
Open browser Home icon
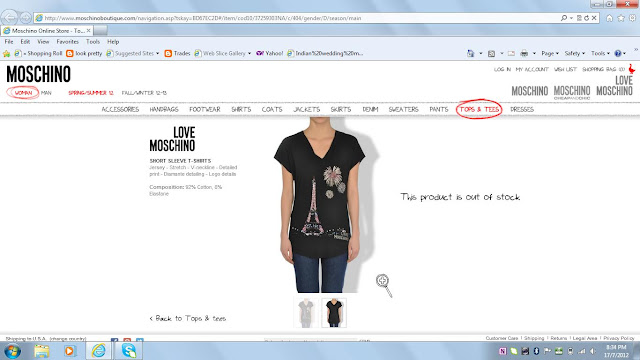609,18
